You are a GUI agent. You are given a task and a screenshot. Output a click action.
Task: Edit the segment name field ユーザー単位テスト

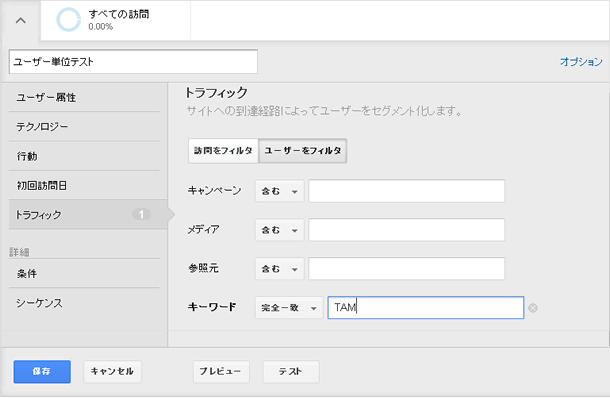point(133,61)
